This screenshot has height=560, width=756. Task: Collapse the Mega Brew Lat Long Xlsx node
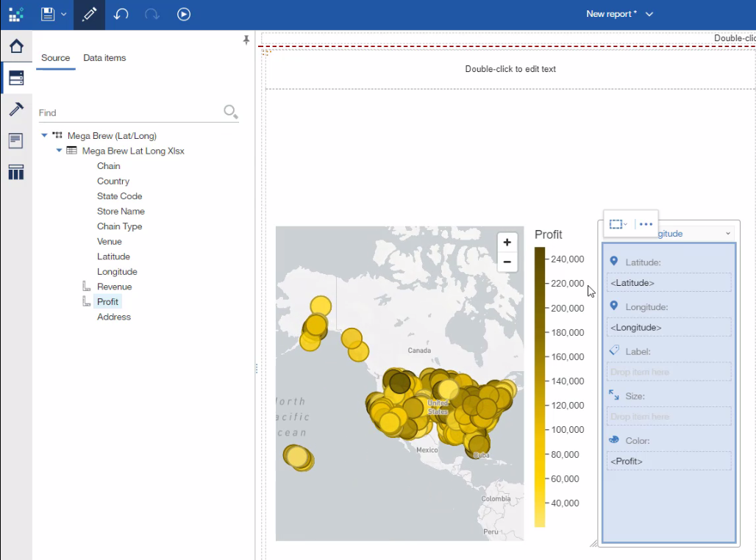[x=60, y=151]
